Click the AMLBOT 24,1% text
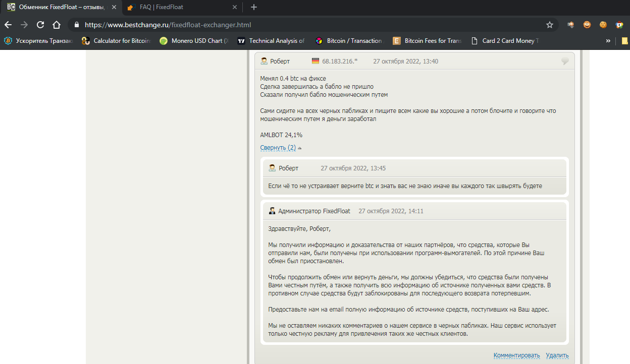The width and height of the screenshot is (630, 364). [x=281, y=135]
